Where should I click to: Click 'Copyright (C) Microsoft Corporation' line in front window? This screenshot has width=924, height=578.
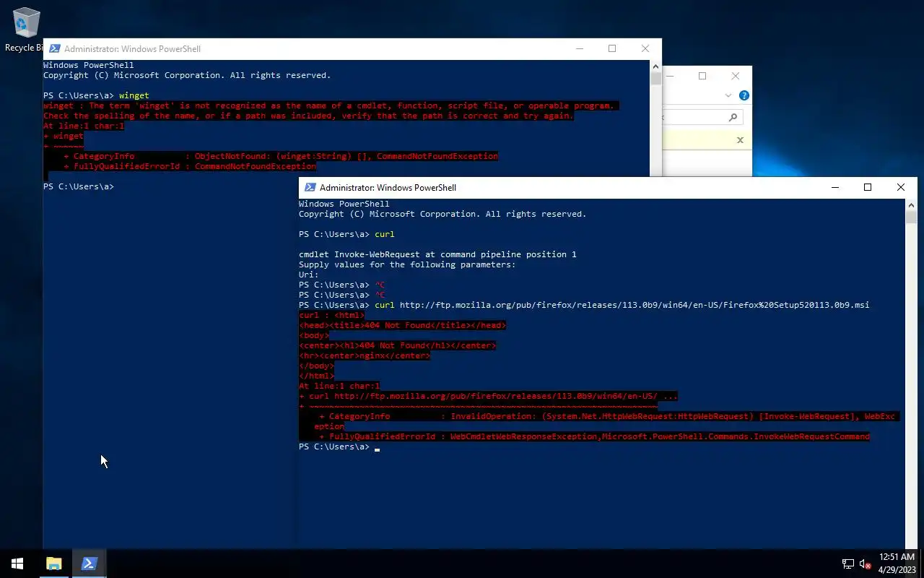click(x=443, y=214)
